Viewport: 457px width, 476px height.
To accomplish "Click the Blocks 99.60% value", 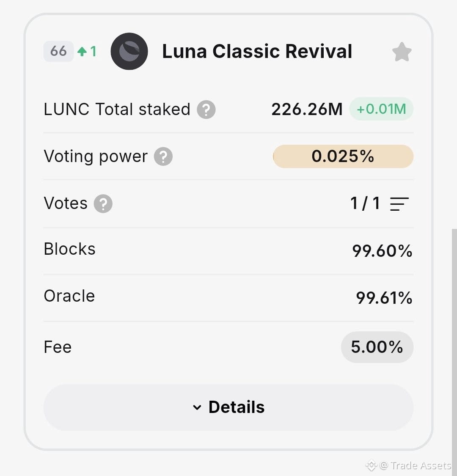I will click(382, 251).
